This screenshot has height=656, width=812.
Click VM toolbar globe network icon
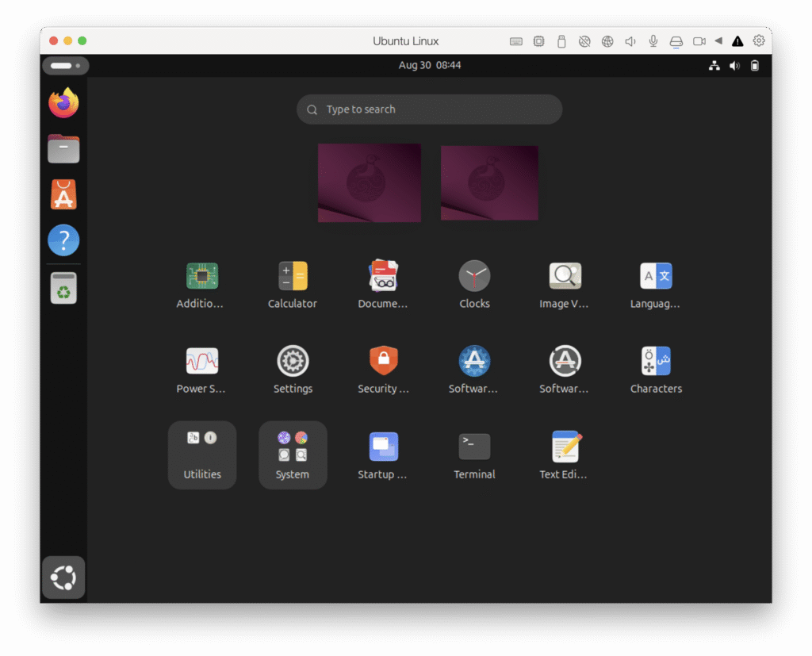[x=607, y=41]
